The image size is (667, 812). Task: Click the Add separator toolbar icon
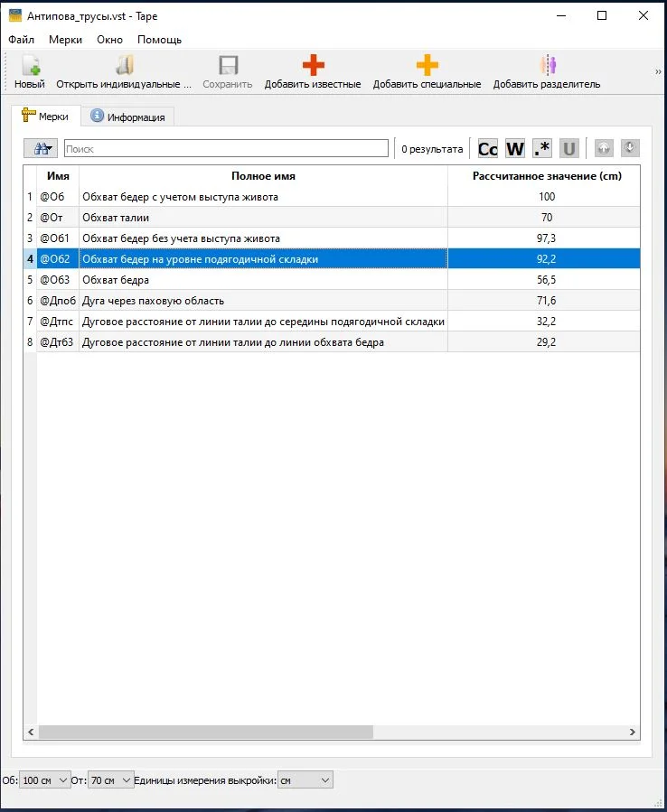click(547, 66)
